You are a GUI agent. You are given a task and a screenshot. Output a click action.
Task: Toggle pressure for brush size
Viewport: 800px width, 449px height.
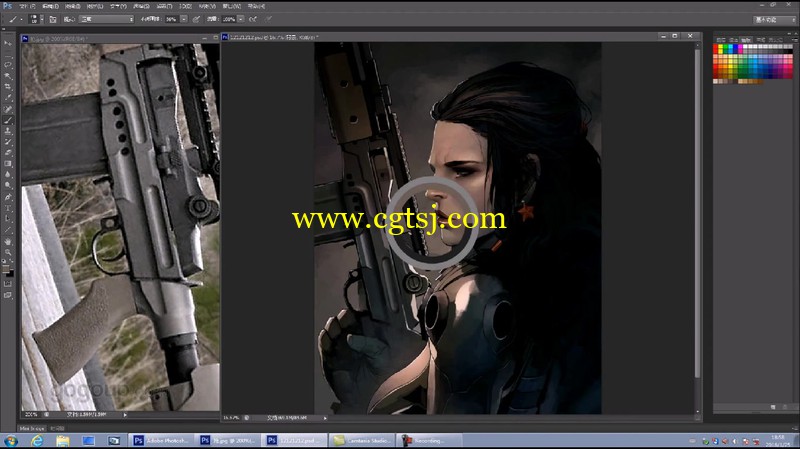click(x=269, y=19)
